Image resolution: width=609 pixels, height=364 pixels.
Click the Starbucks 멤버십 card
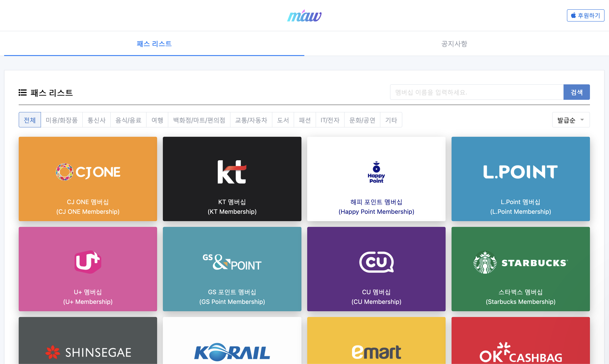pos(521,269)
